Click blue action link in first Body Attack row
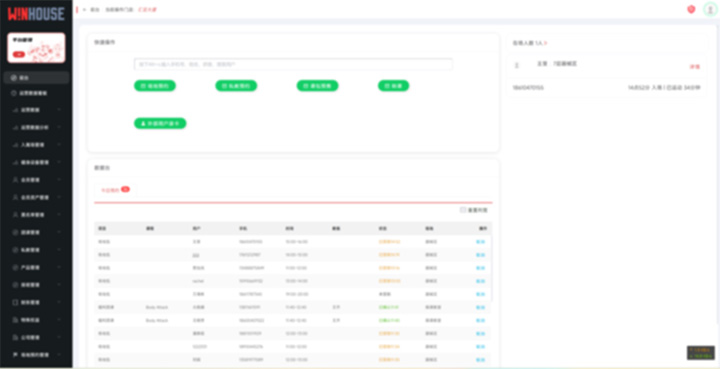 pos(480,307)
